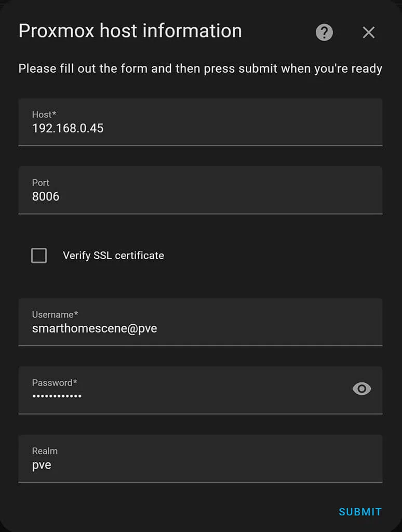Focus the Host input field
The image size is (402, 532).
200,122
